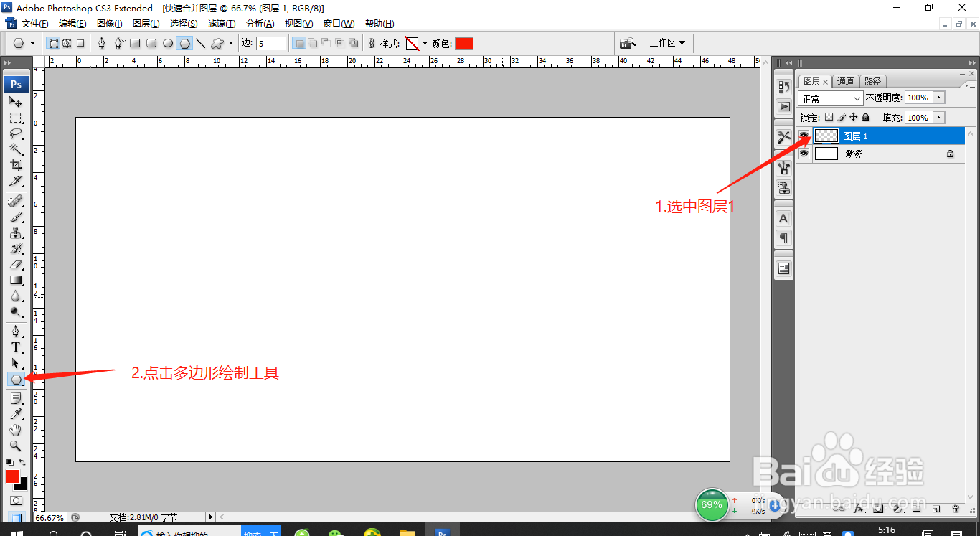This screenshot has width=980, height=536.
Task: Hide the 背景 layer with its eye icon
Action: pos(804,153)
